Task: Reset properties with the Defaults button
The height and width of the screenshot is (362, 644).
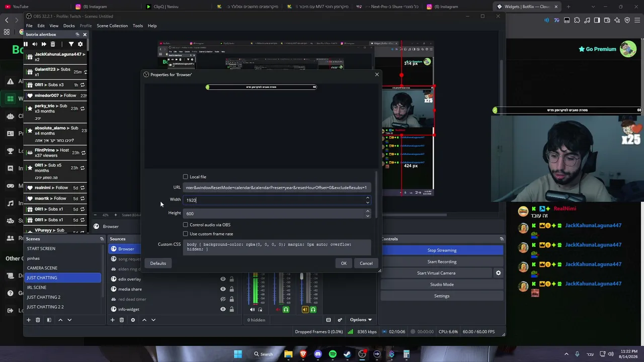Action: coord(158,263)
